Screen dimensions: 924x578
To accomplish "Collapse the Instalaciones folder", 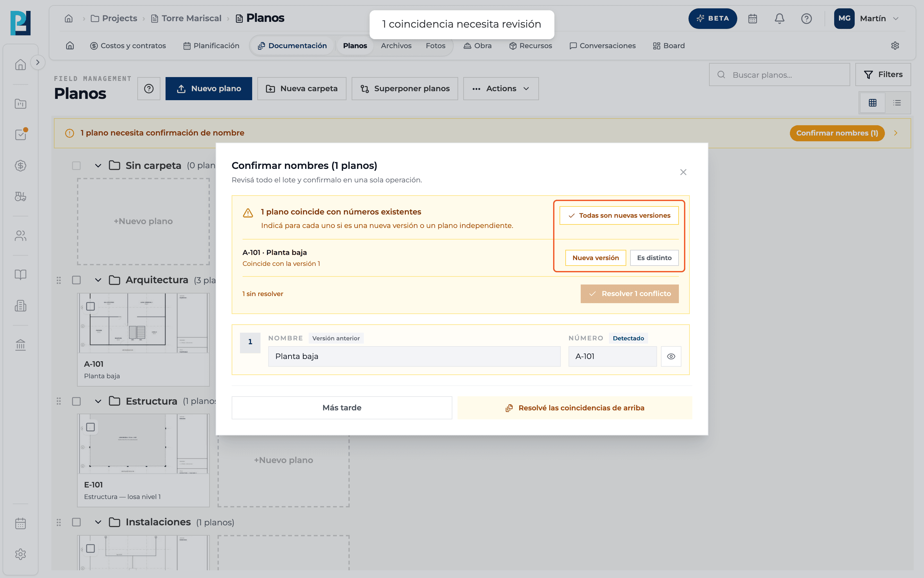I will pos(98,522).
